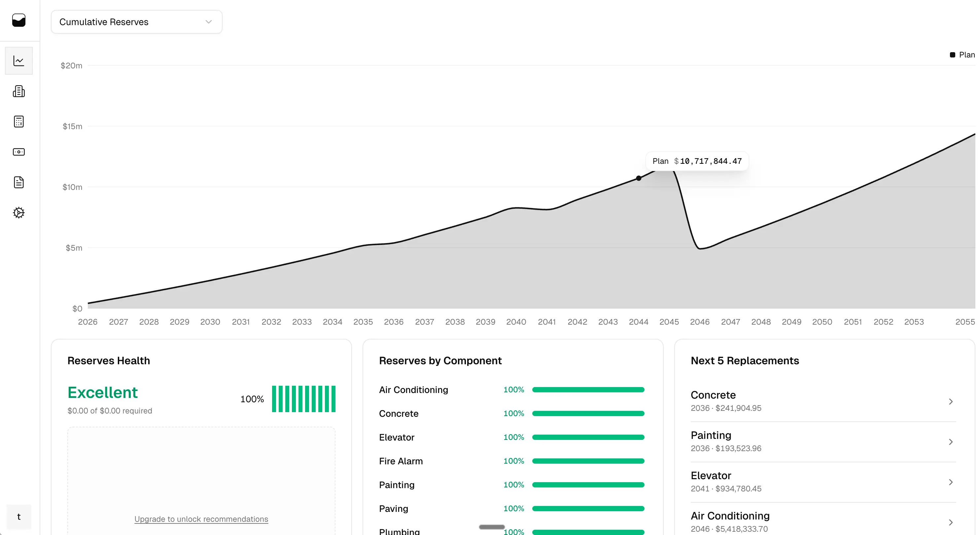Screen dimensions: 980x535
Task: Open the document reports sidebar icon
Action: point(18,182)
